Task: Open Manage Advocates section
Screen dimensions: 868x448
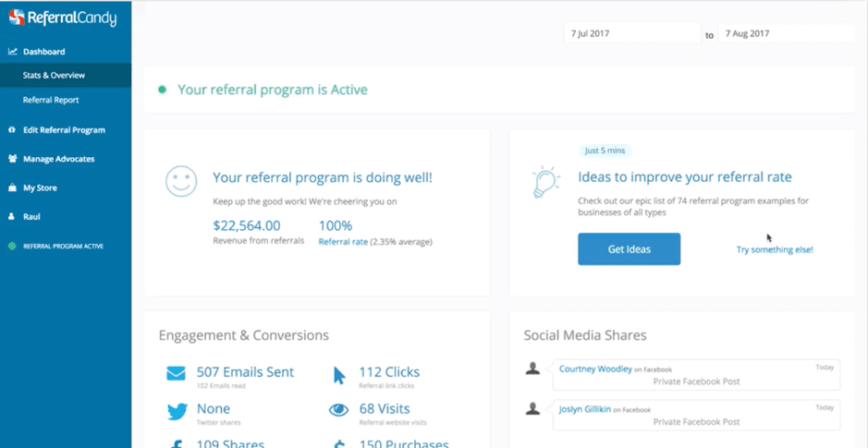Action: pyautogui.click(x=58, y=159)
